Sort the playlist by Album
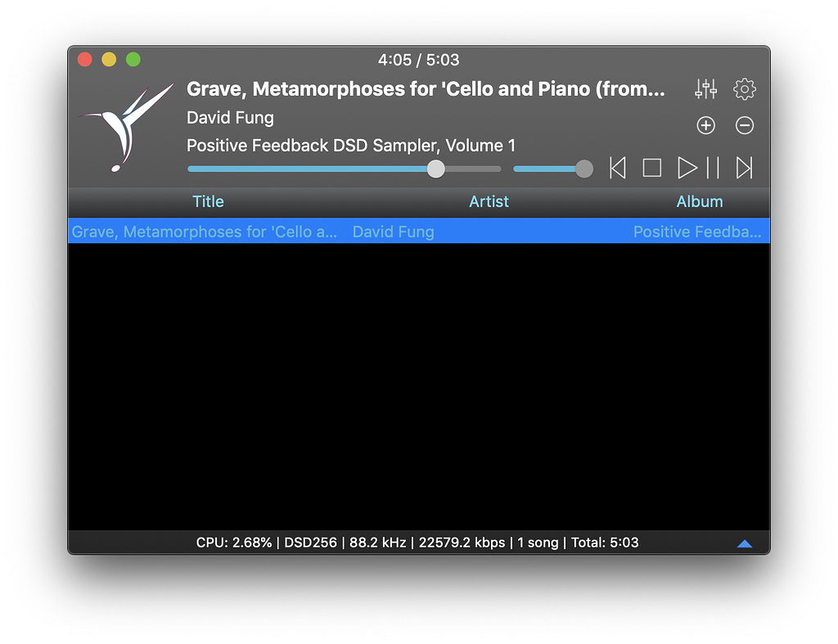Image resolution: width=838 pixels, height=644 pixels. [x=700, y=201]
